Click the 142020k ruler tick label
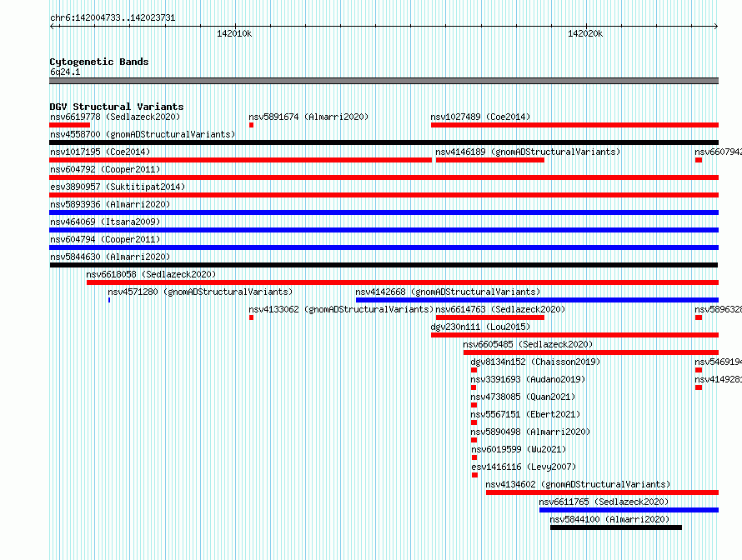The height and width of the screenshot is (560, 742). click(585, 33)
